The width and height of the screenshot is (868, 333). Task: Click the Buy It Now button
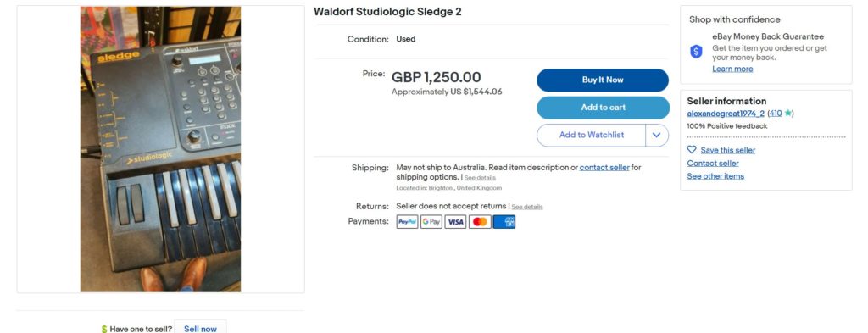[603, 80]
